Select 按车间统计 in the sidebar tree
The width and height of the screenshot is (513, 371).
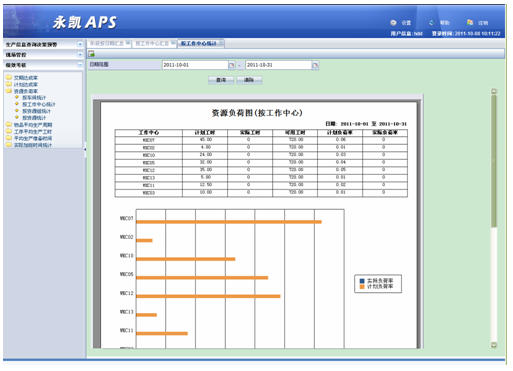(34, 98)
